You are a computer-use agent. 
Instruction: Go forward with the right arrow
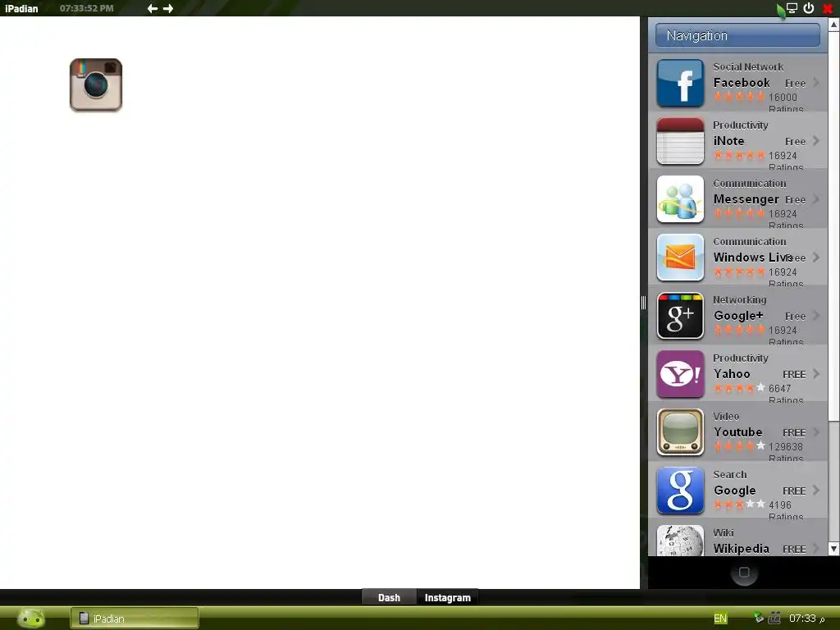(168, 8)
